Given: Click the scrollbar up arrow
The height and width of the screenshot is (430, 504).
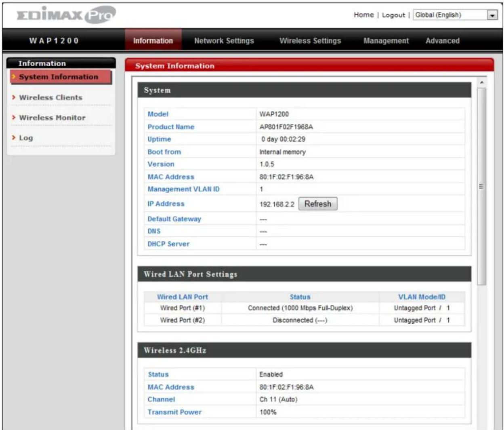Looking at the screenshot, I should click(481, 83).
